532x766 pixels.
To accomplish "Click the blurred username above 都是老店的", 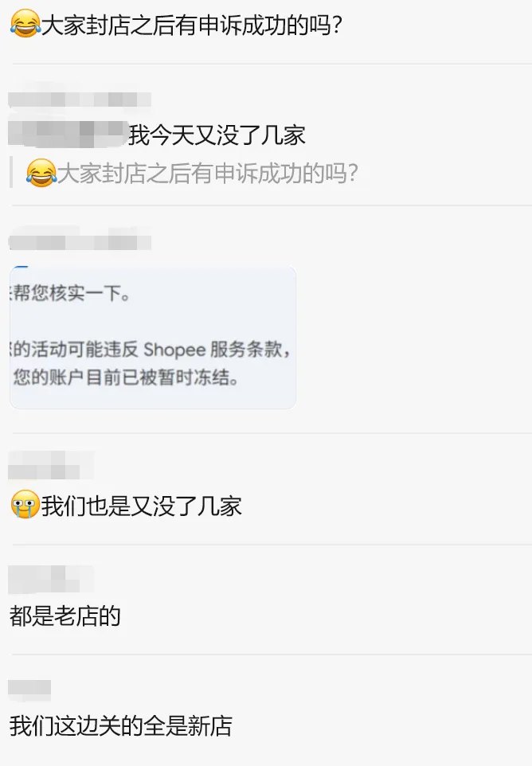I will tap(51, 580).
